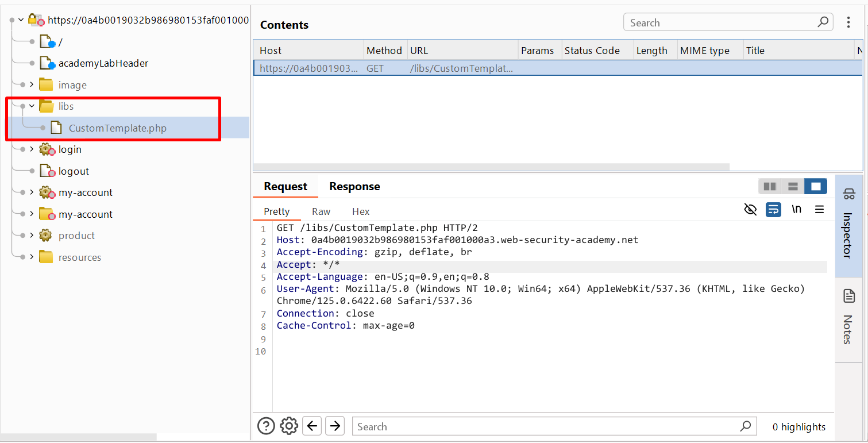The height and width of the screenshot is (443, 868).
Task: Open the editor hamburger menu
Action: pyautogui.click(x=819, y=210)
